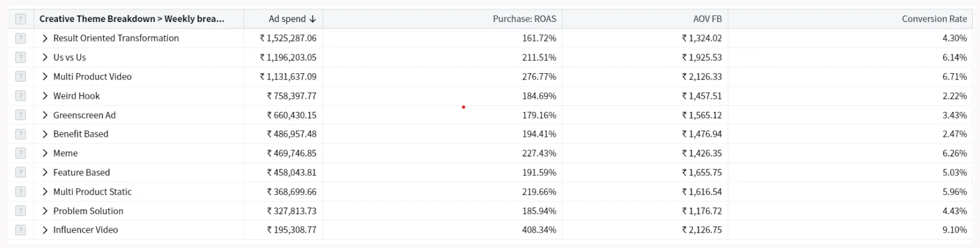This screenshot has height=248, width=980.
Task: Sort by Purchase: ROAS column header
Action: pos(524,19)
